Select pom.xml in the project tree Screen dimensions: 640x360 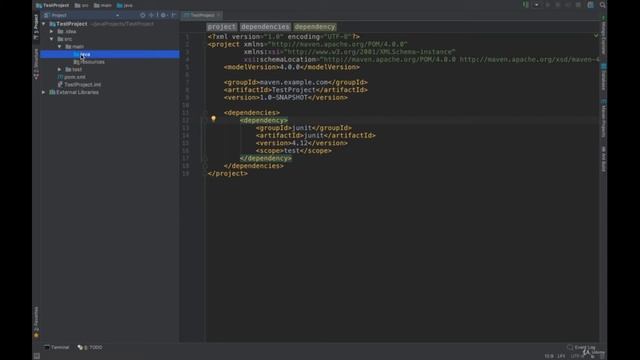[71, 77]
